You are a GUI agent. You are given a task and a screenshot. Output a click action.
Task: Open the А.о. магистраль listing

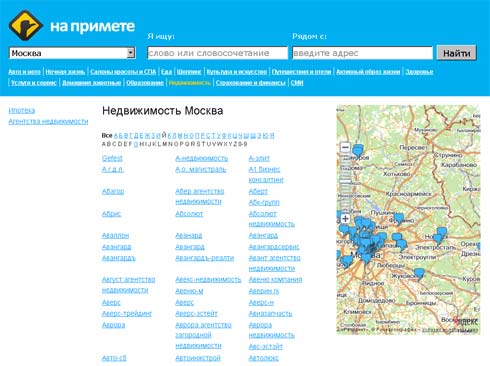pyautogui.click(x=201, y=169)
